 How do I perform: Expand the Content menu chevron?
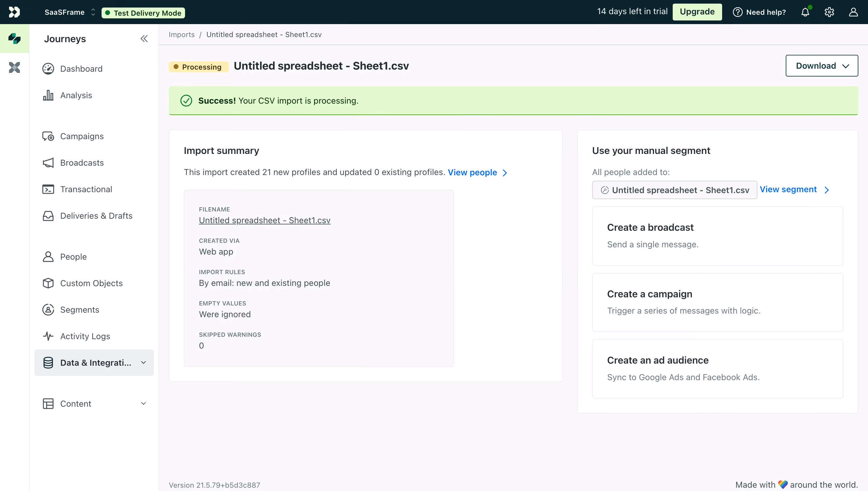(143, 403)
